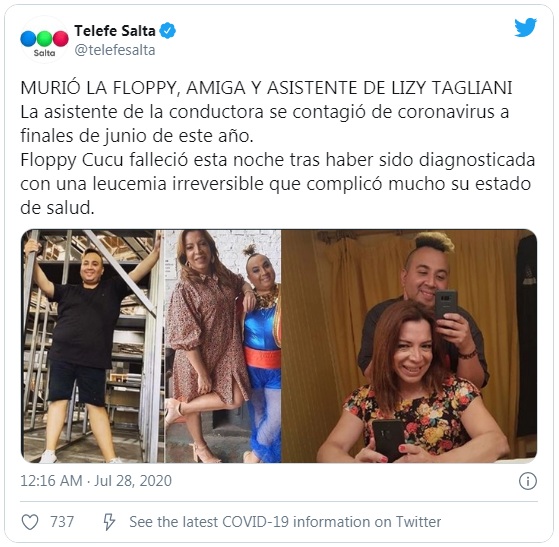The image size is (559, 547).
Task: Open the Telefe Salta profile avatar
Action: pos(44,40)
